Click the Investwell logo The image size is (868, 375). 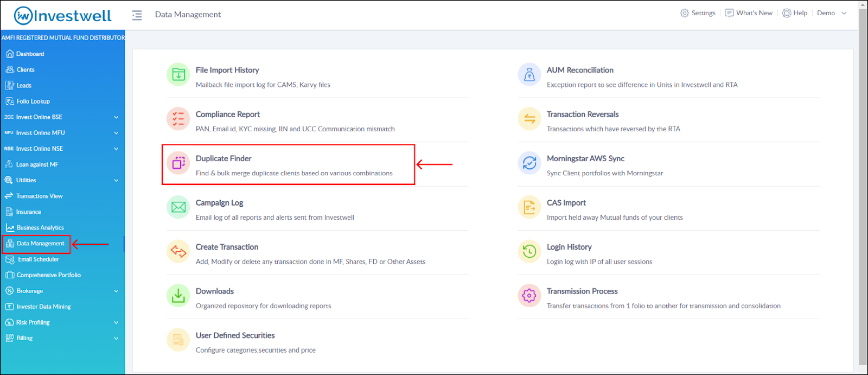[x=63, y=15]
